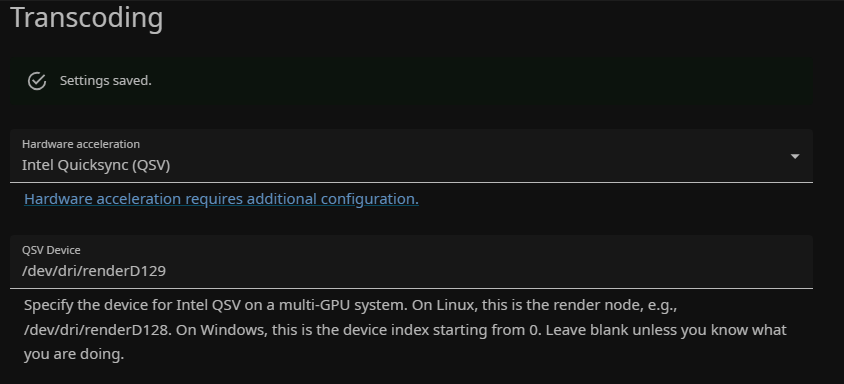Viewport: 844px width, 384px height.
Task: Click the 'you are doing.' help text line
Action: coord(74,354)
